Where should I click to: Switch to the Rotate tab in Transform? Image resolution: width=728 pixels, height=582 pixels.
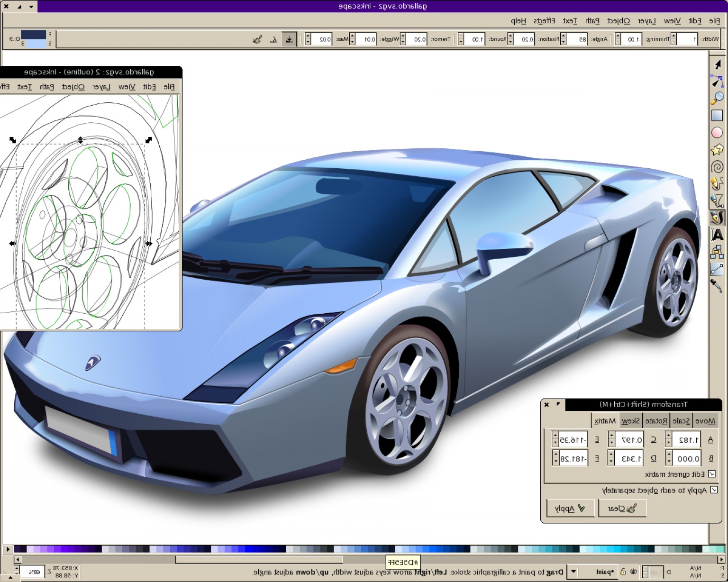click(656, 421)
